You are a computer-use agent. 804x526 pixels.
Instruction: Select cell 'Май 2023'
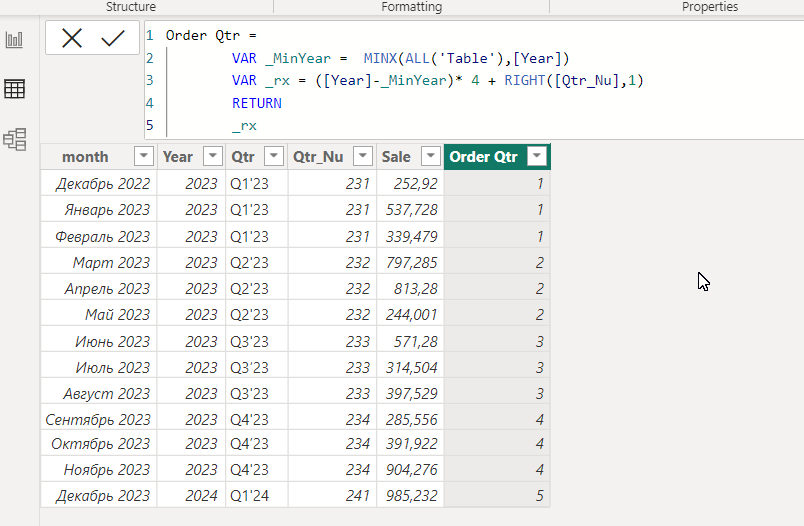pos(99,314)
